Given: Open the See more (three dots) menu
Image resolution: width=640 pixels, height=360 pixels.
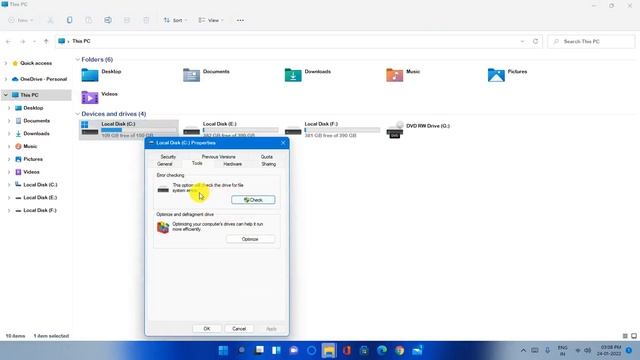Looking at the screenshot, I should (240, 20).
